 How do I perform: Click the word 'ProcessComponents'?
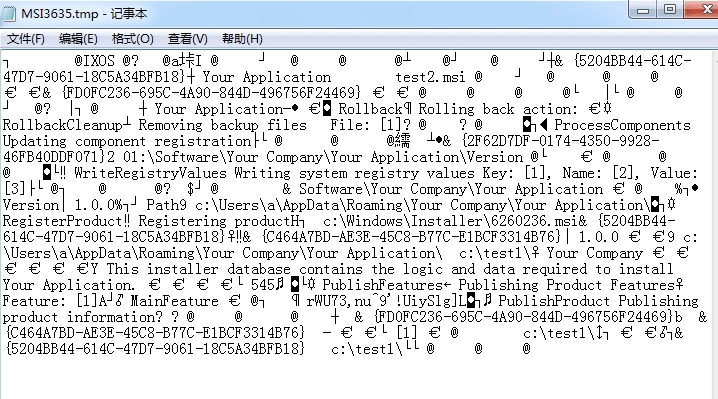[622, 125]
